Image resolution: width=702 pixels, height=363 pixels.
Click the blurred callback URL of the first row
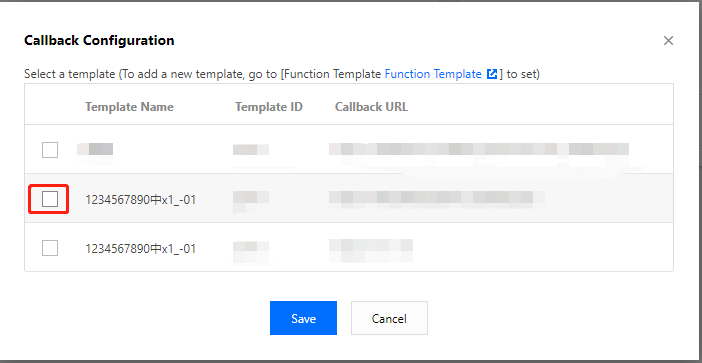point(479,149)
